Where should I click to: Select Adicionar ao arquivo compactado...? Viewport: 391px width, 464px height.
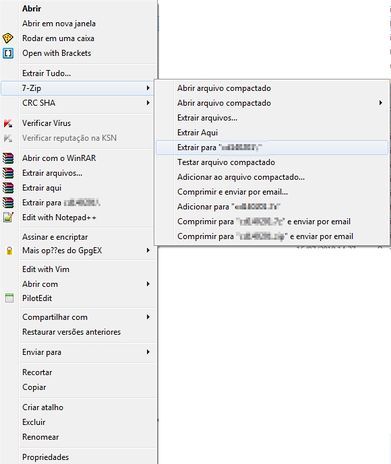tap(241, 177)
